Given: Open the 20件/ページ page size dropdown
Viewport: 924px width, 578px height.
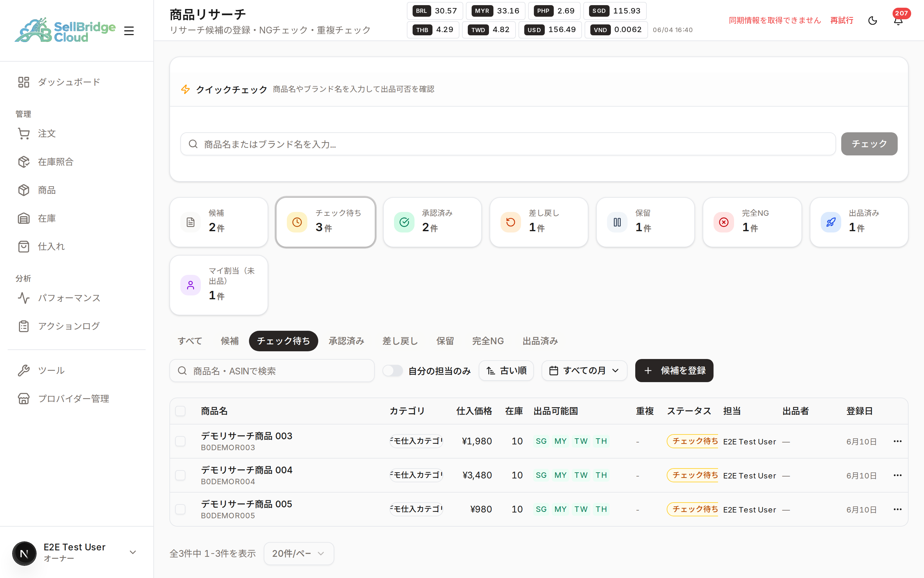Looking at the screenshot, I should coord(299,553).
